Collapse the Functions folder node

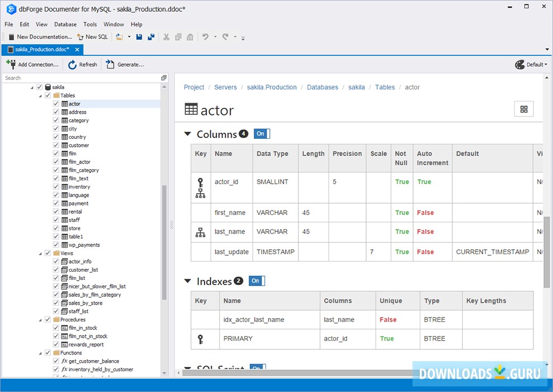click(x=40, y=353)
